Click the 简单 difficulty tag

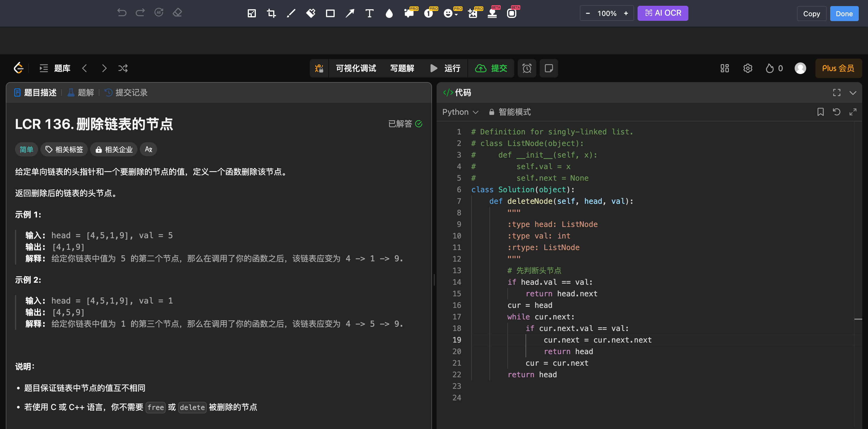click(x=26, y=149)
